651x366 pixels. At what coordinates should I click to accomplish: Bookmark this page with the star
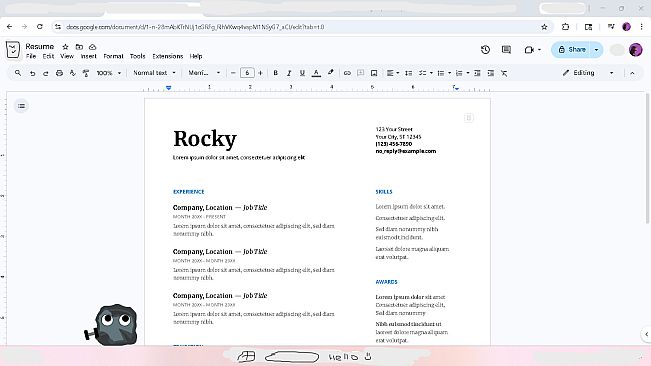point(544,27)
